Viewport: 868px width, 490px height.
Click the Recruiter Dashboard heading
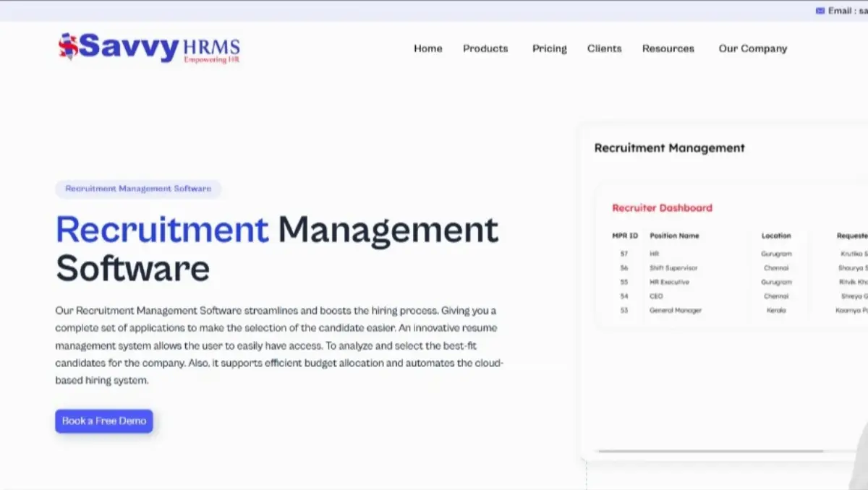pos(662,207)
